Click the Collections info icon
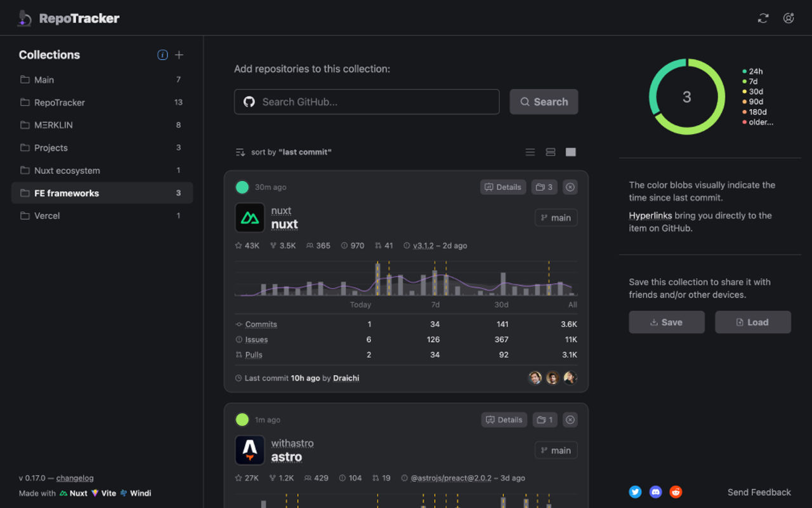The image size is (812, 508). pos(162,55)
